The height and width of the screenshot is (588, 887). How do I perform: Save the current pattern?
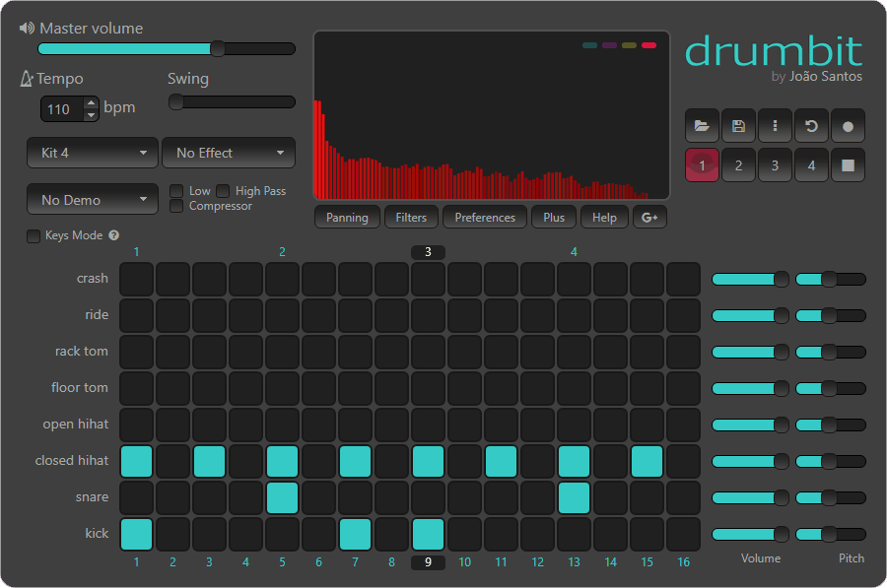coord(737,125)
